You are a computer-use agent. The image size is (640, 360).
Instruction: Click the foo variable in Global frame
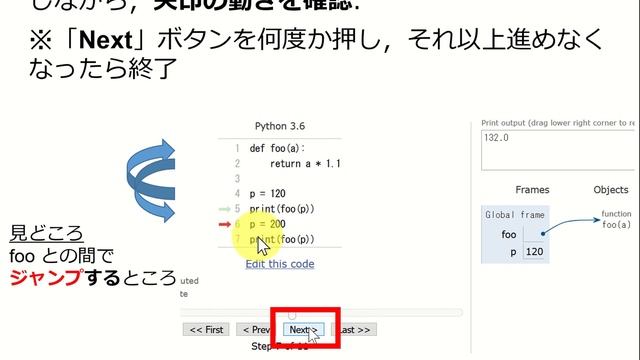pos(509,234)
